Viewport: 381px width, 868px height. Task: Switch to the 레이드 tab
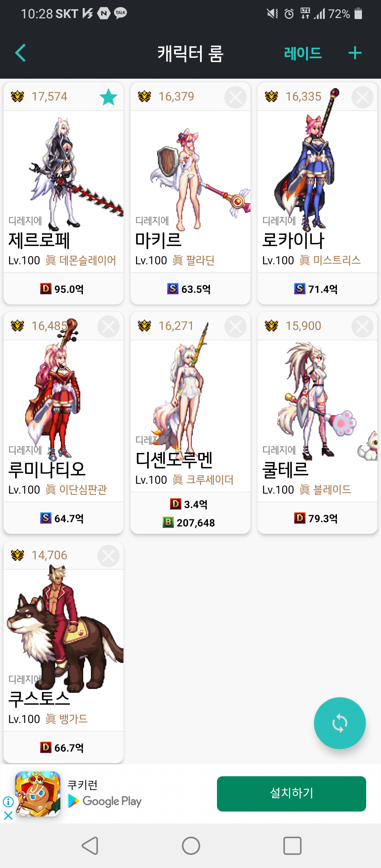(303, 53)
